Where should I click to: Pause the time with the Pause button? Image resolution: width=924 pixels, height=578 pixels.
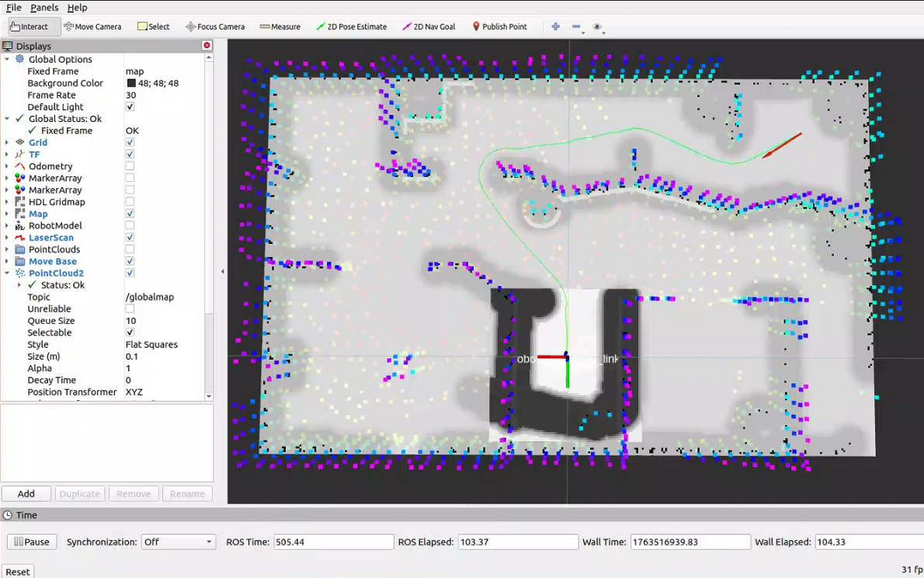tap(32, 542)
